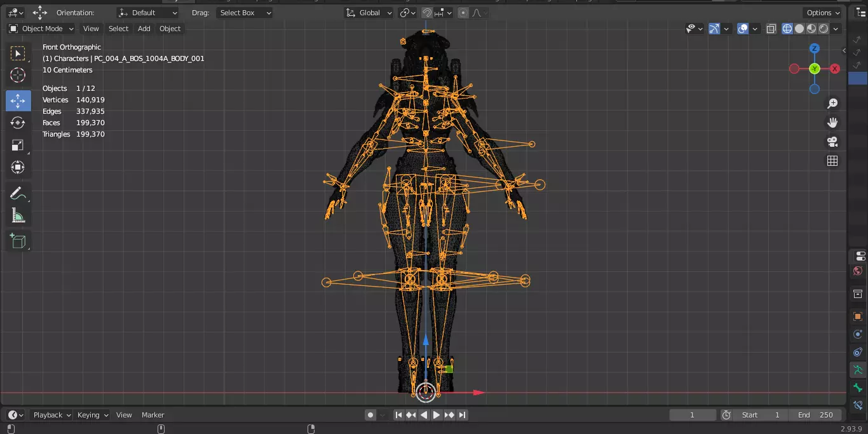Open the Object Constraints properties tab
This screenshot has width=868, height=434.
pos(858,352)
